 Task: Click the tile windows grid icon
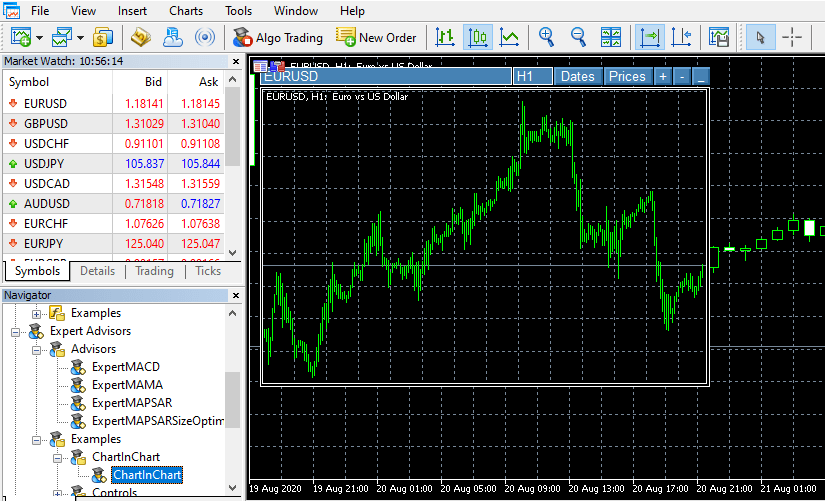611,38
